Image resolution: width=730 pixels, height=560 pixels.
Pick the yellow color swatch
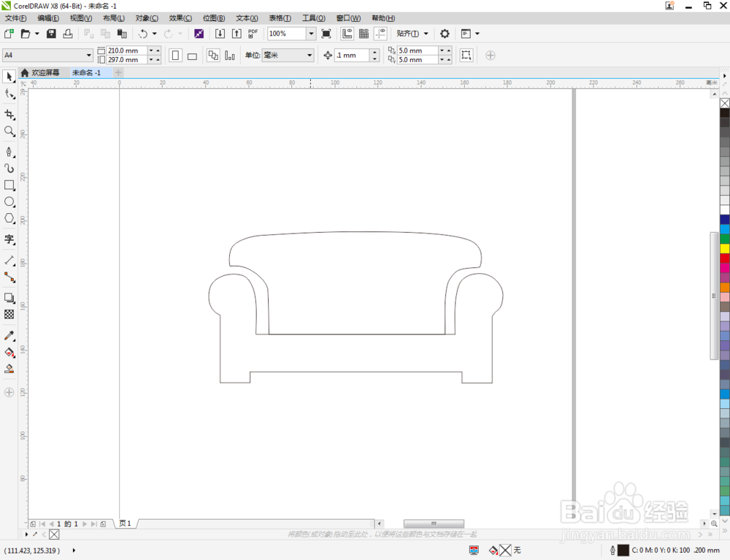point(725,248)
